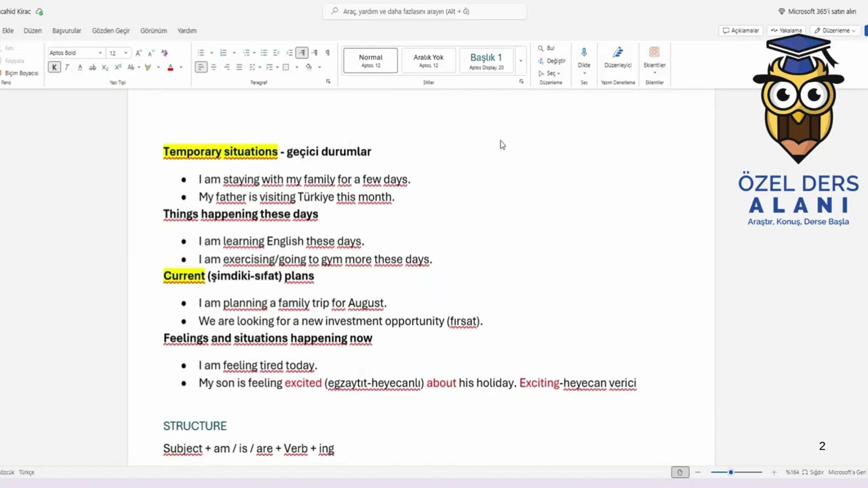Open Stiller pane launcher

coord(521,82)
